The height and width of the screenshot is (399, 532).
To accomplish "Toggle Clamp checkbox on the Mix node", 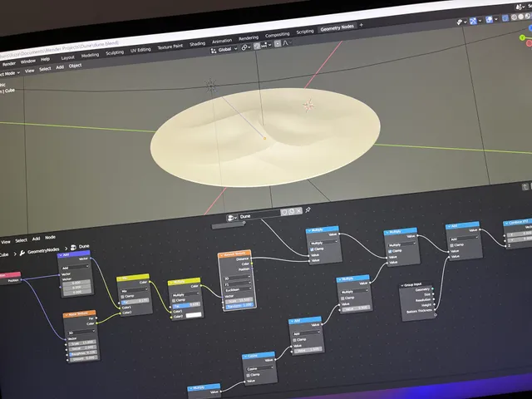I will (x=123, y=297).
